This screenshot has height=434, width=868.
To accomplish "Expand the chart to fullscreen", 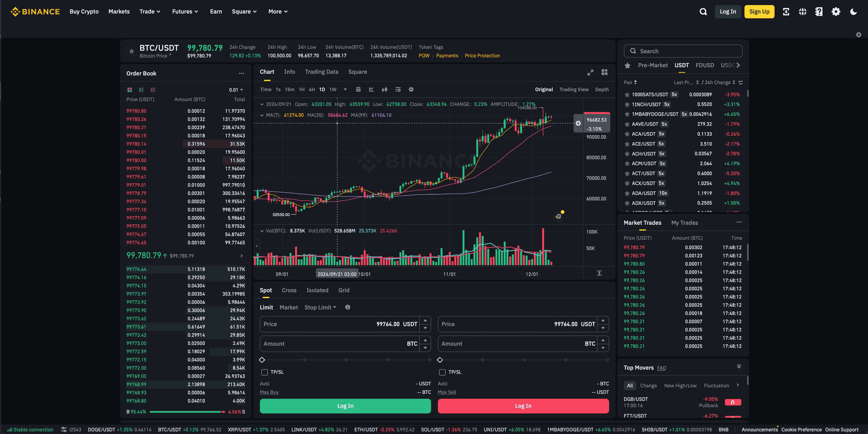I will [x=590, y=72].
